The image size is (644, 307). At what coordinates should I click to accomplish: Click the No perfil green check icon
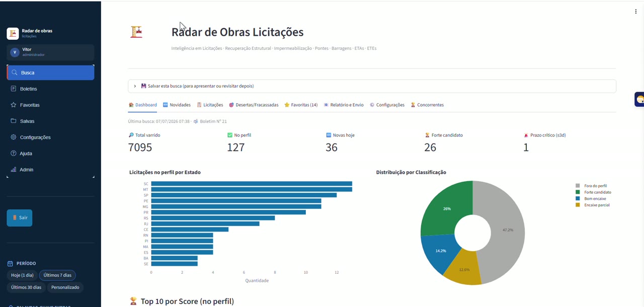point(230,135)
